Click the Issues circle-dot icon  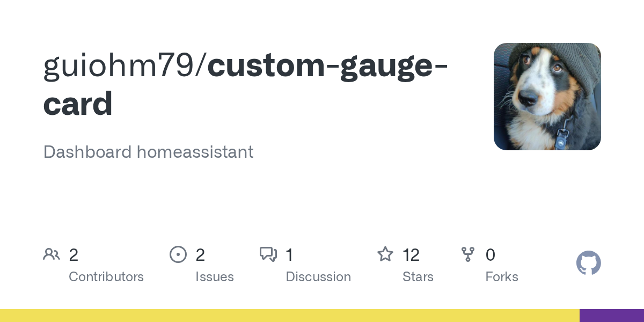178,254
